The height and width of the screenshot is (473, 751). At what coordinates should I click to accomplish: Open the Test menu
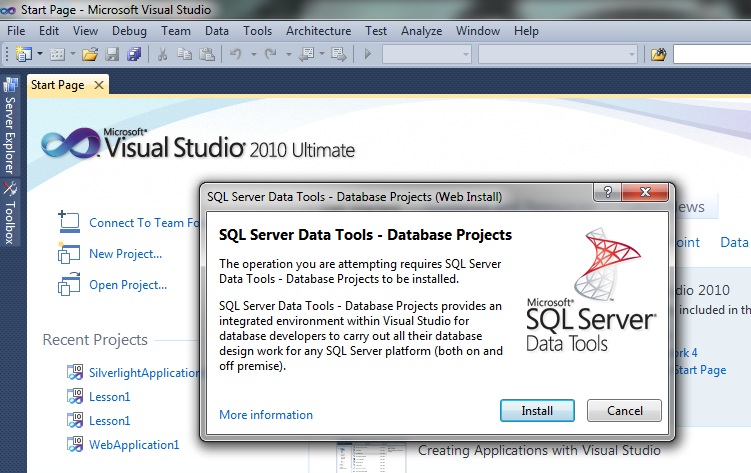(376, 31)
